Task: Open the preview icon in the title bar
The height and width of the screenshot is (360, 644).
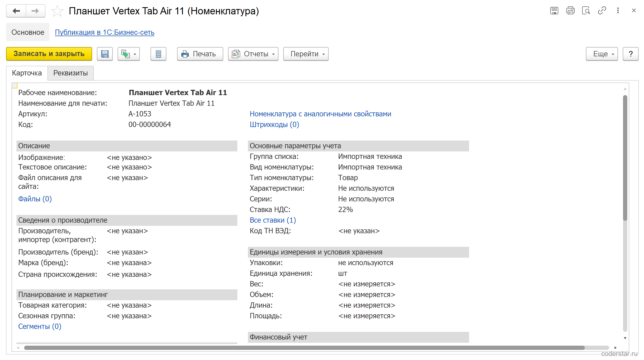Action: 586,11
